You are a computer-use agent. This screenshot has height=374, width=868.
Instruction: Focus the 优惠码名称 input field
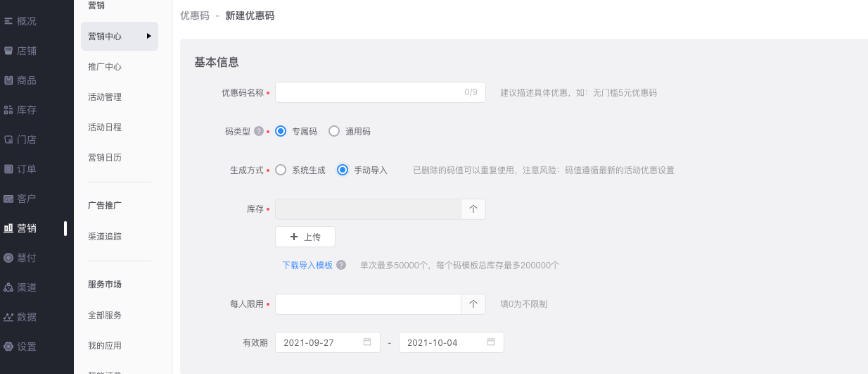381,92
